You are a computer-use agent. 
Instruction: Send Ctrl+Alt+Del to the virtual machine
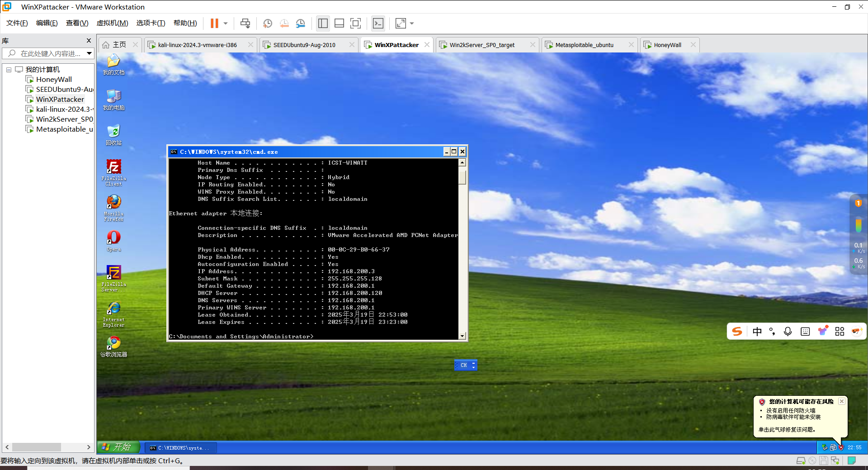[x=245, y=24]
